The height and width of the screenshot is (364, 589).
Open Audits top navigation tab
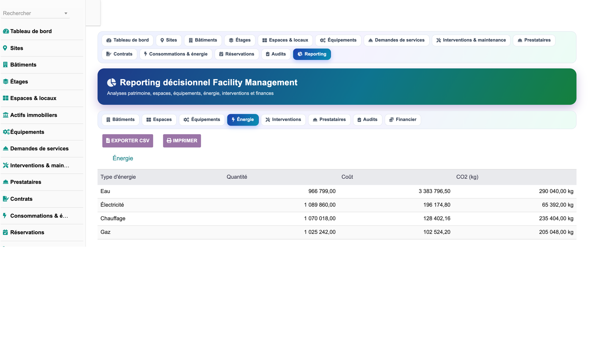[x=276, y=54]
